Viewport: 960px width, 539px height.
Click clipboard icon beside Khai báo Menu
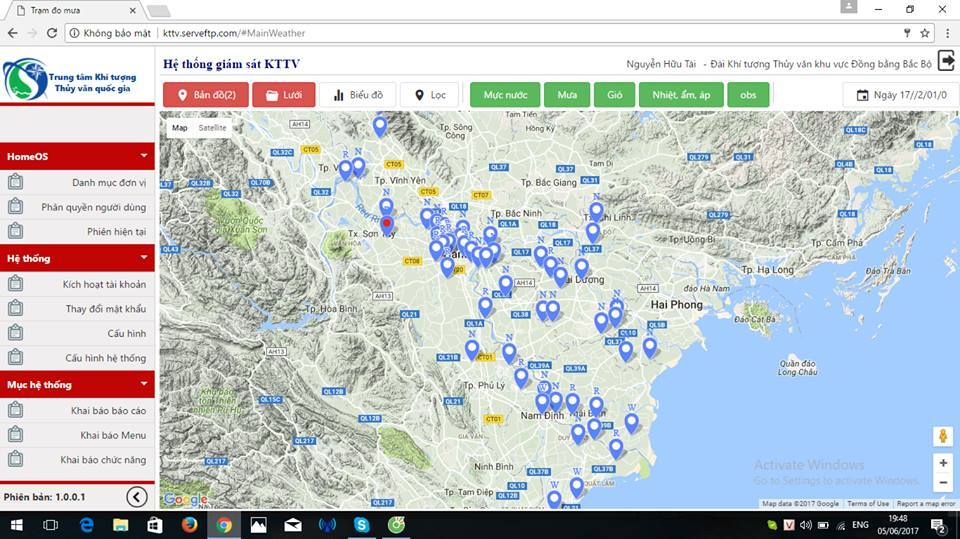pos(15,435)
